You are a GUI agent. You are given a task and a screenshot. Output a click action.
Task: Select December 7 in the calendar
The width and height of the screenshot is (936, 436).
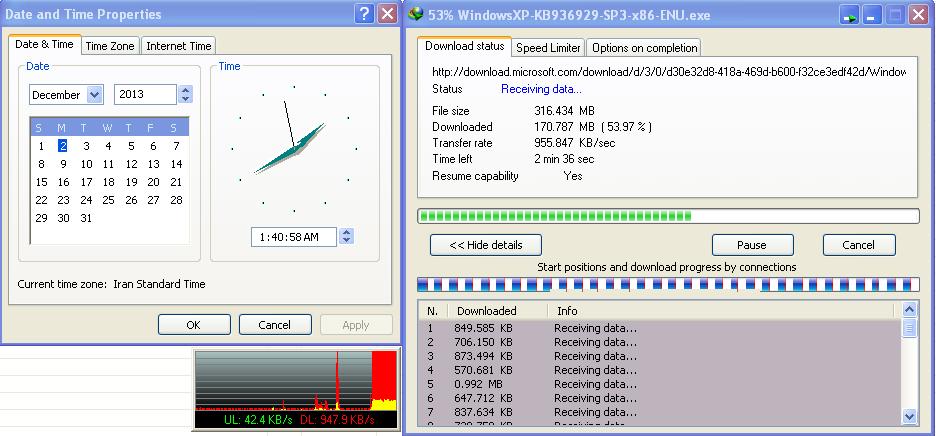point(176,146)
